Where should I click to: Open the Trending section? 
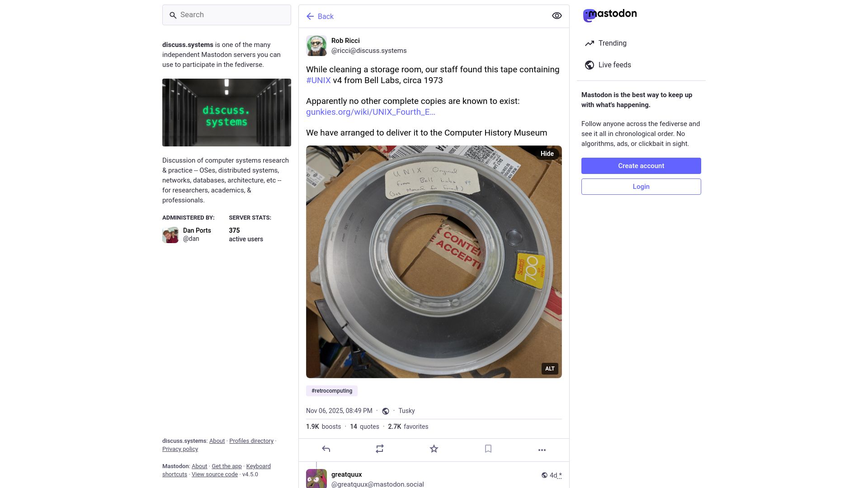[x=606, y=43]
